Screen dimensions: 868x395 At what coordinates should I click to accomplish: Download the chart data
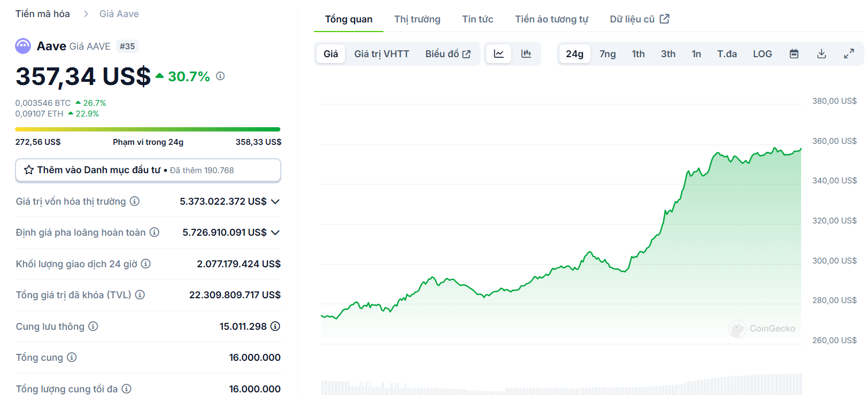(822, 53)
